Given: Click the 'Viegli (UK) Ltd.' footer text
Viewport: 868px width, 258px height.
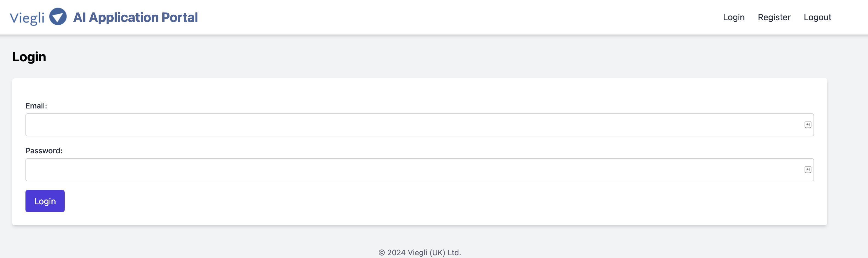Looking at the screenshot, I should 434,253.
